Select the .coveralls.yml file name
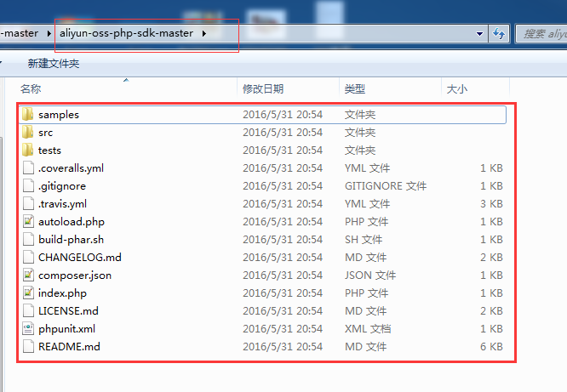The image size is (567, 392). click(71, 168)
